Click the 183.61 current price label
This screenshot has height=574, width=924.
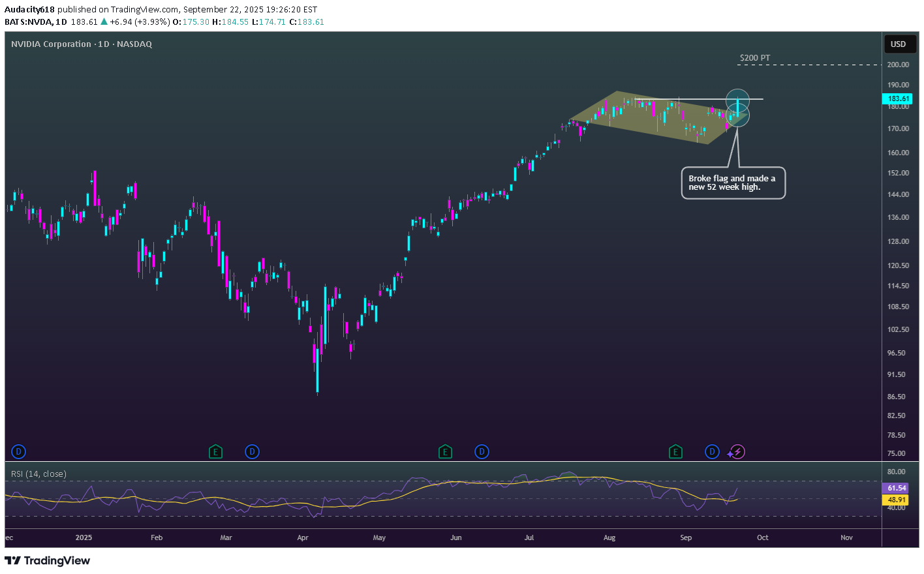click(899, 98)
